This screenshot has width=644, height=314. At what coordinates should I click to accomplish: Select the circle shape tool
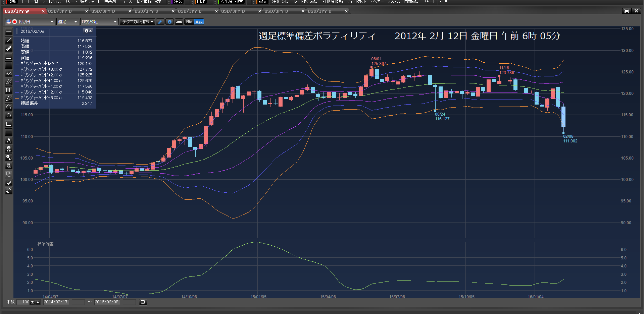[9, 115]
